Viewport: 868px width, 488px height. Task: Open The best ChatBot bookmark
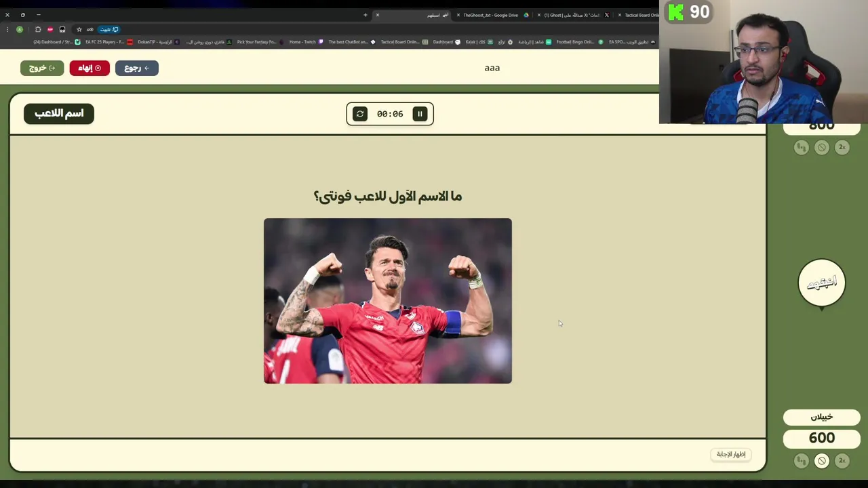click(x=352, y=42)
